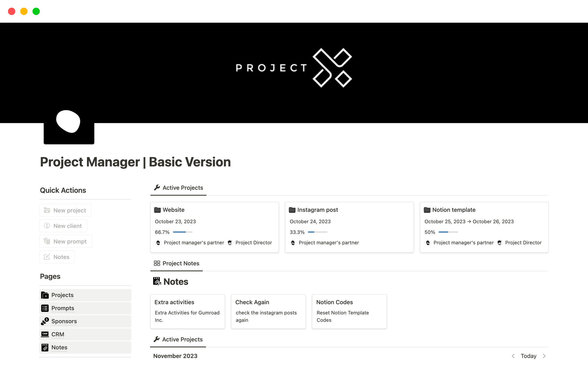The width and height of the screenshot is (588, 368).
Task: Click the Projects folder icon in Pages
Action: pos(45,295)
